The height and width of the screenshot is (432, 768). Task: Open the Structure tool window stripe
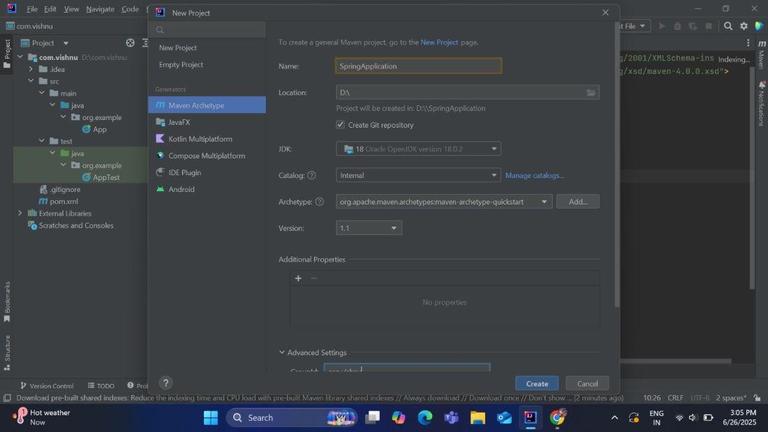coord(7,353)
